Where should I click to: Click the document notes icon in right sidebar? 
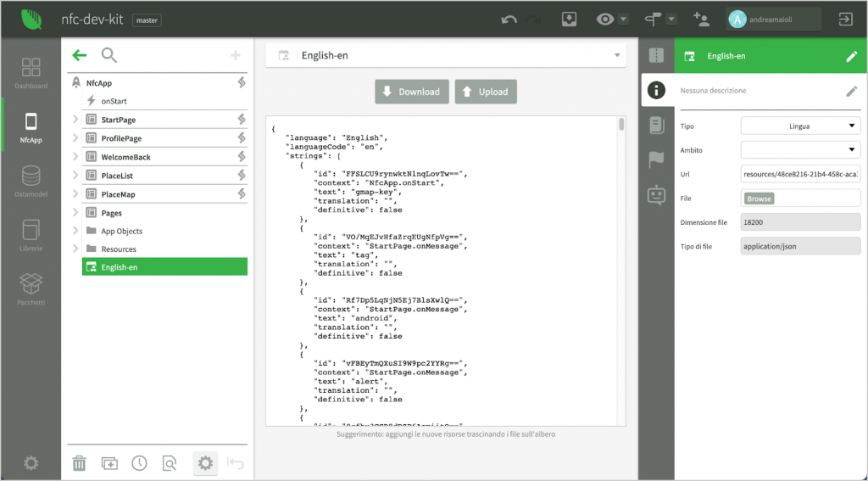pos(657,126)
